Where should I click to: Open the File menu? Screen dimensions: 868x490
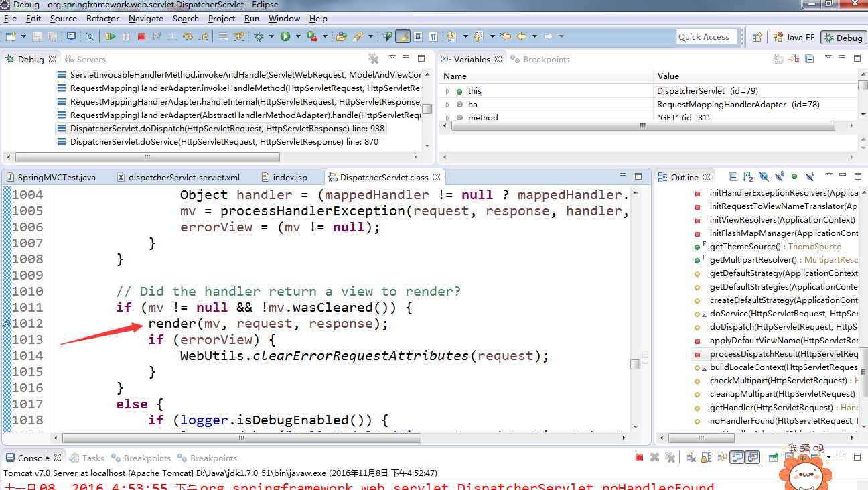10,18
